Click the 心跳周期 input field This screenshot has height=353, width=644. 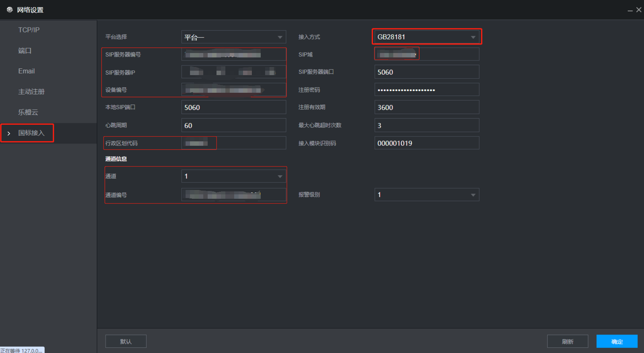coord(233,126)
